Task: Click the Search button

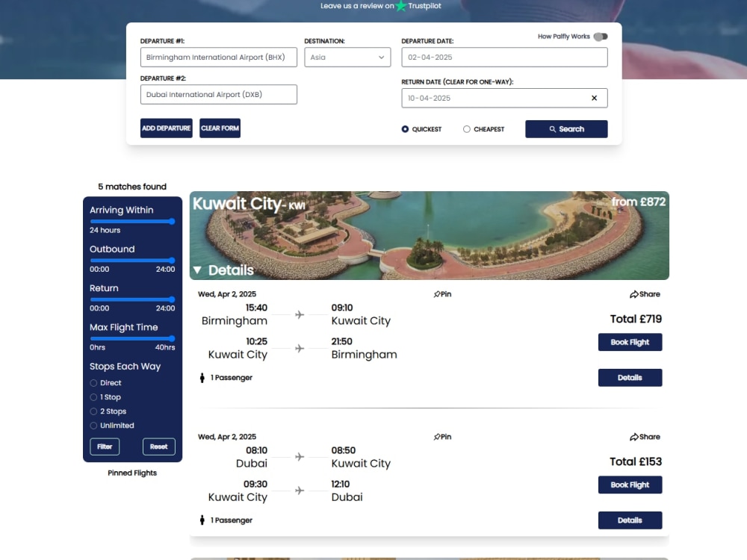Action: (x=566, y=129)
